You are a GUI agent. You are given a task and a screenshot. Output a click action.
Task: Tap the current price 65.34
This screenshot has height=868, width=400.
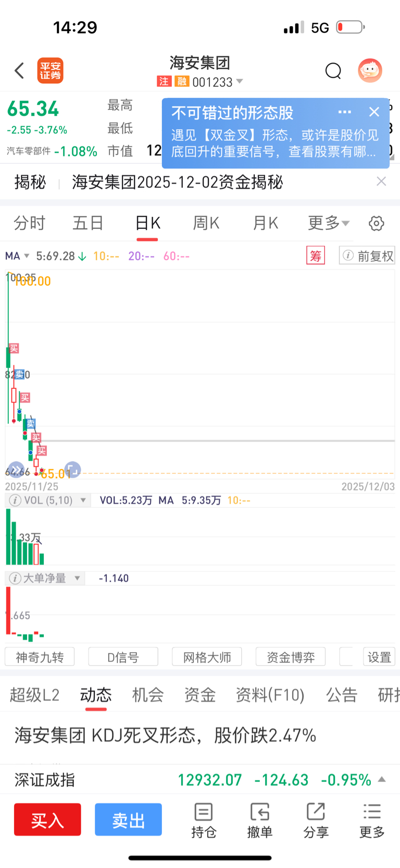click(33, 109)
